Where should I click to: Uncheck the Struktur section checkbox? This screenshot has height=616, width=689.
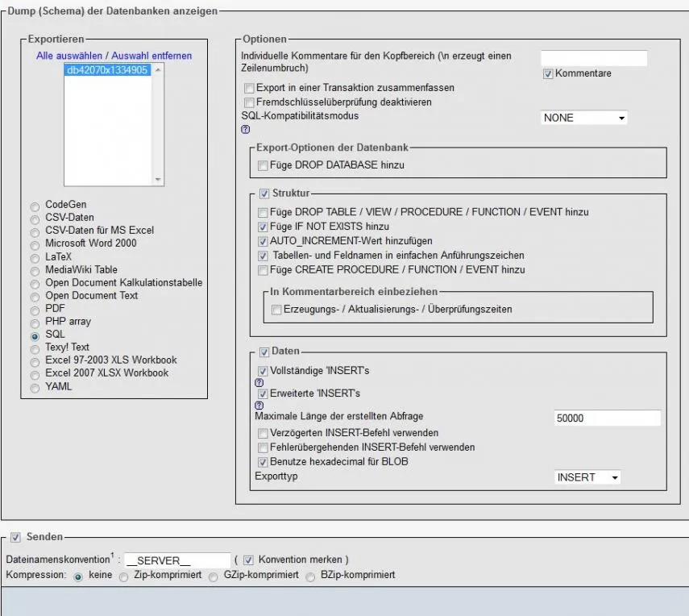[x=264, y=194]
